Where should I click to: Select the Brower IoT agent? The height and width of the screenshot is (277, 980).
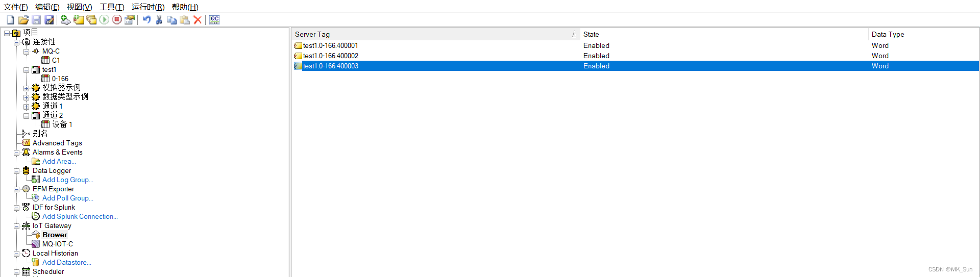pos(55,235)
